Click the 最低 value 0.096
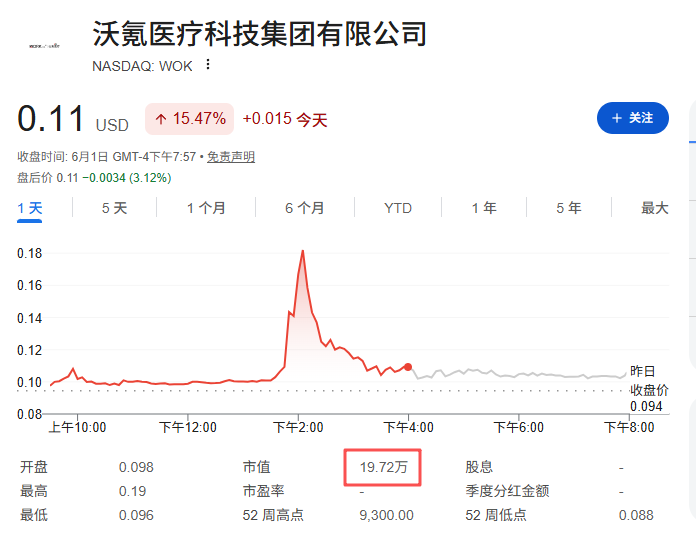 click(x=136, y=515)
